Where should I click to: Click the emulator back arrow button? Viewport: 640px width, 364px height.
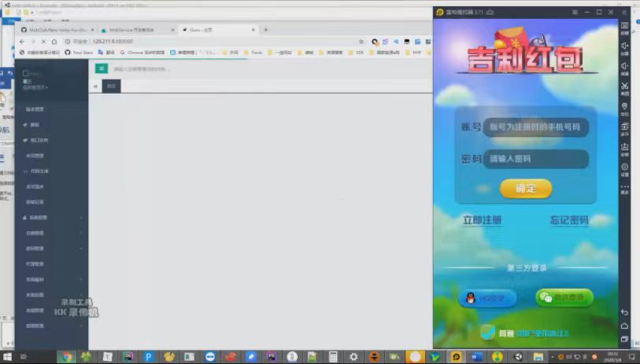[624, 312]
